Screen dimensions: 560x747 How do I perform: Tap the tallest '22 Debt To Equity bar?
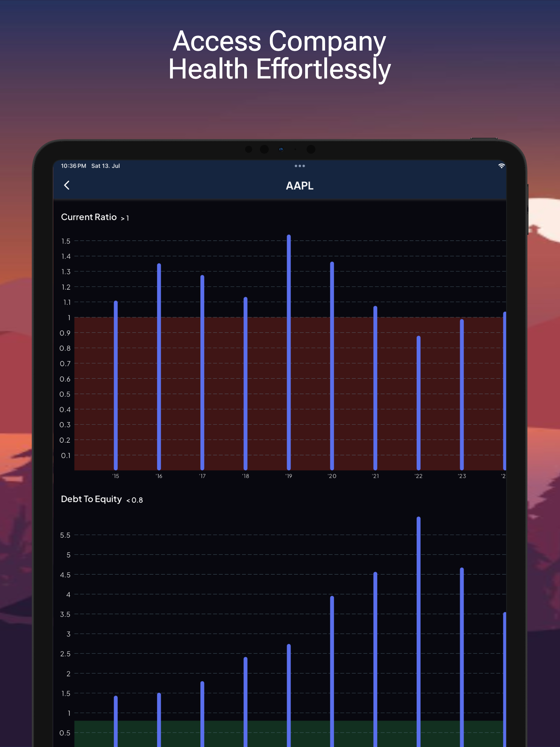coord(418,632)
